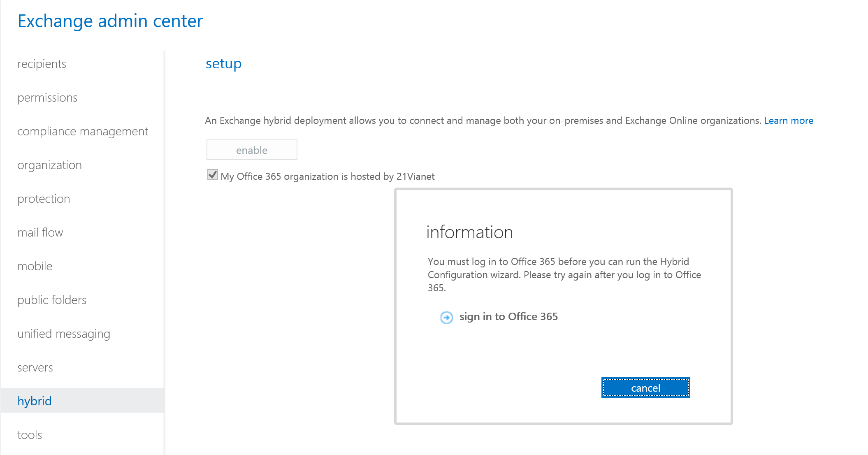Select organization in the sidebar
The height and width of the screenshot is (455, 868).
(x=49, y=165)
